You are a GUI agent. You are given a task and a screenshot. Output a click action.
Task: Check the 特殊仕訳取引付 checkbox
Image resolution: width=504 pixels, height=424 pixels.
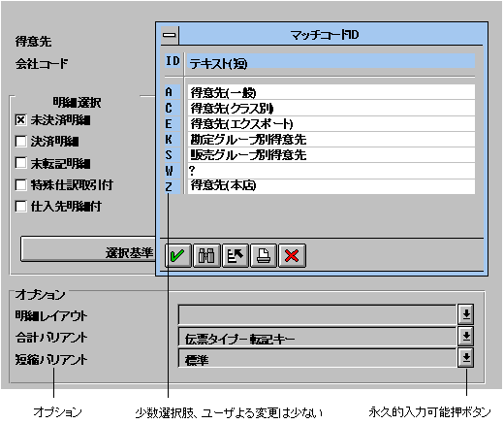pos(20,185)
